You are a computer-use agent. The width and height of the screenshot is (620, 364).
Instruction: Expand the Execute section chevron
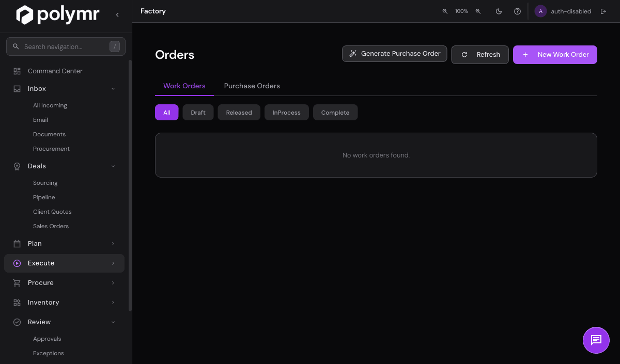point(113,263)
